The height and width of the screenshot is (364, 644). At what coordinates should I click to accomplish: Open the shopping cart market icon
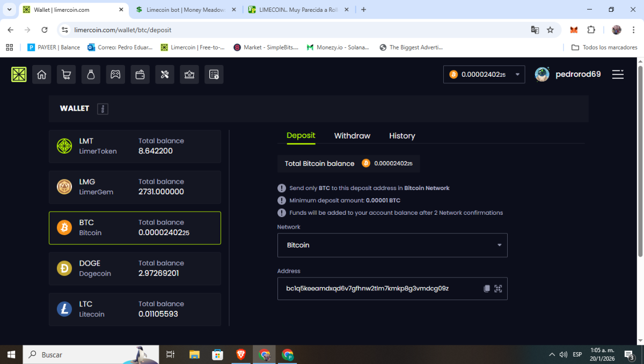point(66,75)
